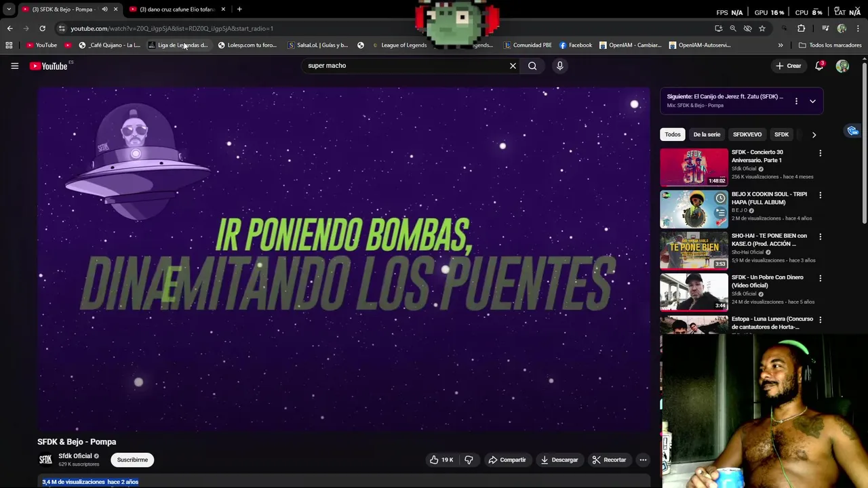The image size is (868, 488).
Task: Click the video player area
Action: [344, 259]
